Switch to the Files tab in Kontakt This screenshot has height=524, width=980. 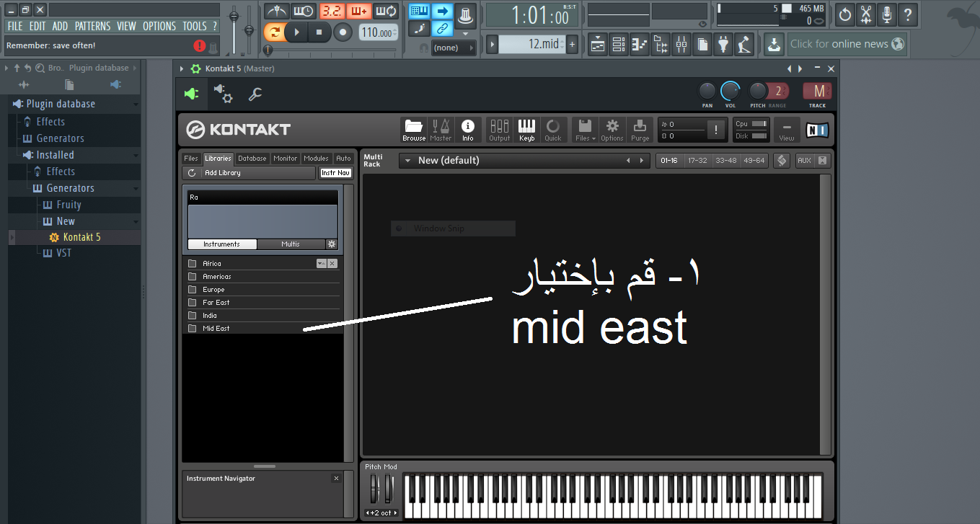coord(191,159)
